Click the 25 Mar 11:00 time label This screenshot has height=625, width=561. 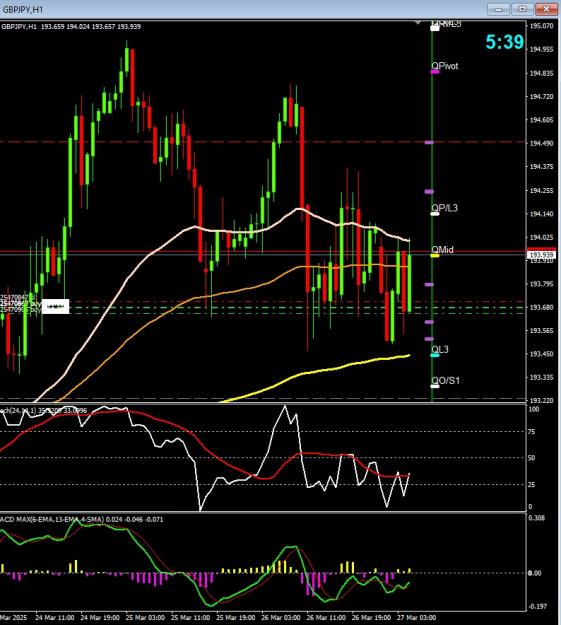pyautogui.click(x=190, y=617)
